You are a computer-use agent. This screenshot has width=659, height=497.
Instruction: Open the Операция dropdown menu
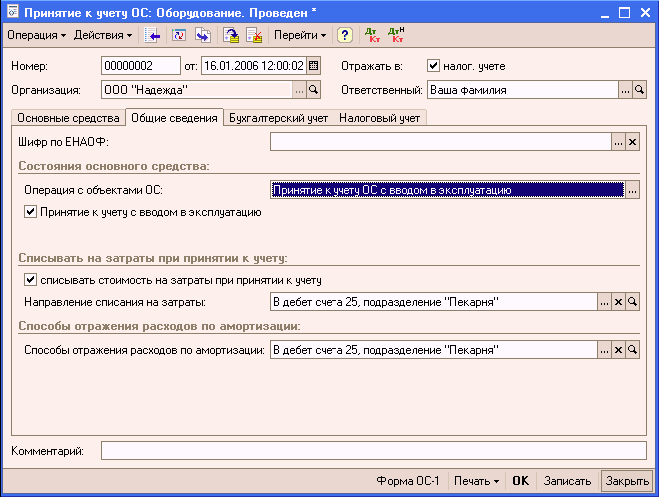point(36,35)
